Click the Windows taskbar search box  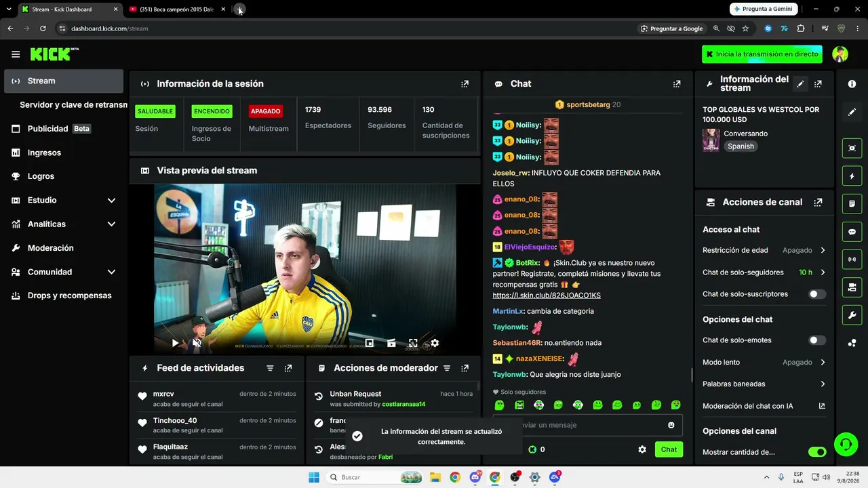[374, 477]
